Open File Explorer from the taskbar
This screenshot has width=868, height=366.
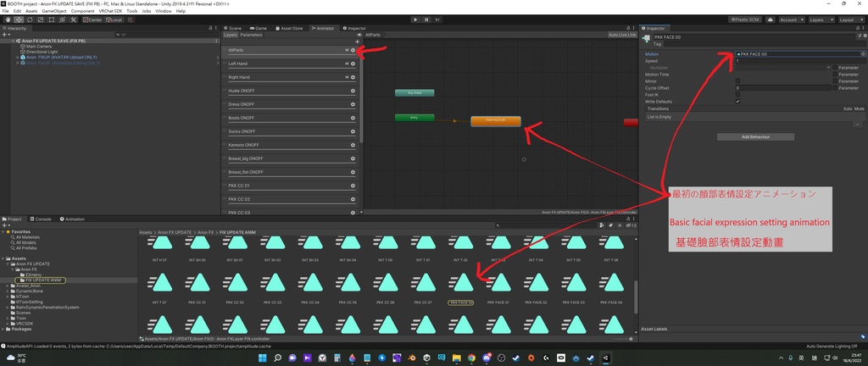457,358
